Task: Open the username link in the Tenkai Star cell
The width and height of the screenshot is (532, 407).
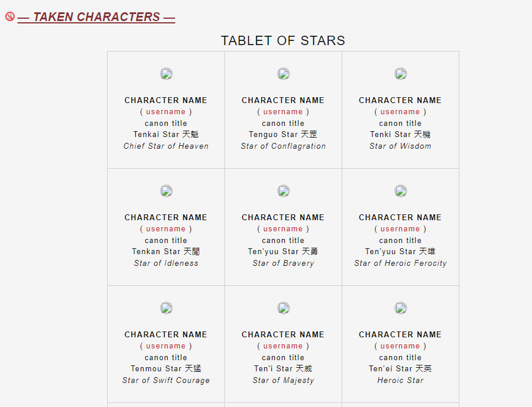Action: [166, 112]
